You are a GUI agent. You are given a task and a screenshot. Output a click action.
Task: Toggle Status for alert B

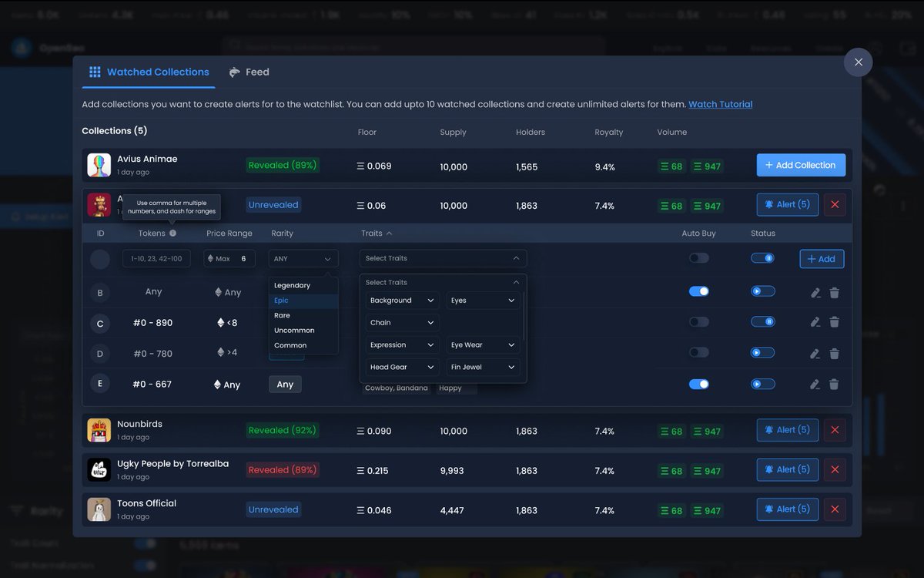pyautogui.click(x=763, y=291)
